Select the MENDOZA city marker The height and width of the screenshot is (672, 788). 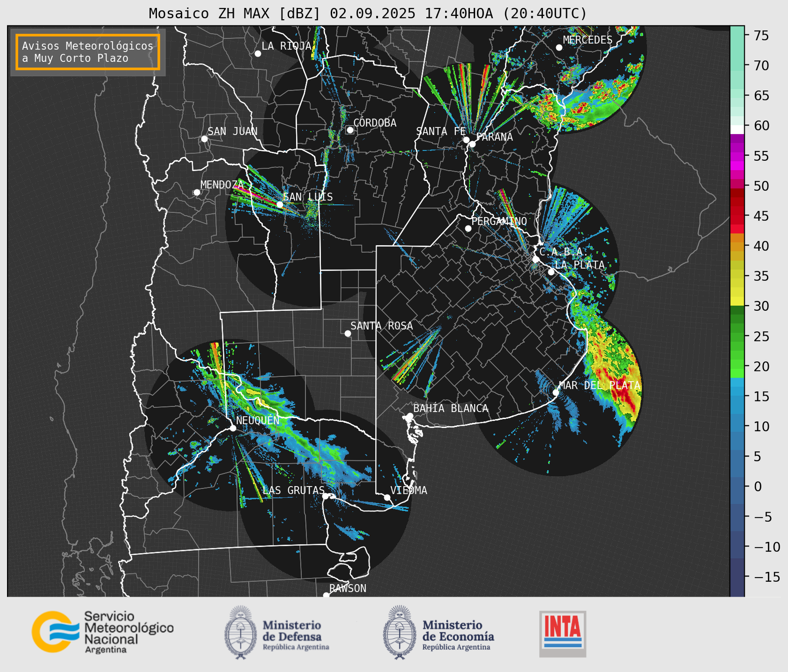click(x=197, y=193)
